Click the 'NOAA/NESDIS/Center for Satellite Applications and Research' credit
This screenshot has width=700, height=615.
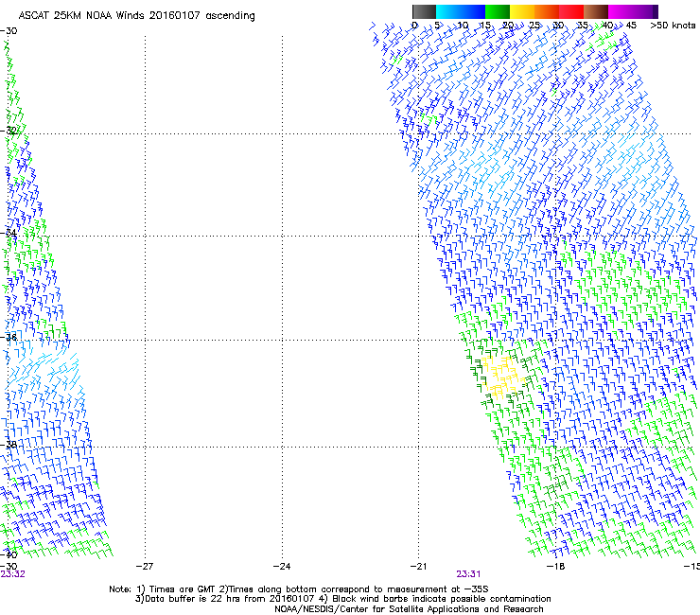409,609
